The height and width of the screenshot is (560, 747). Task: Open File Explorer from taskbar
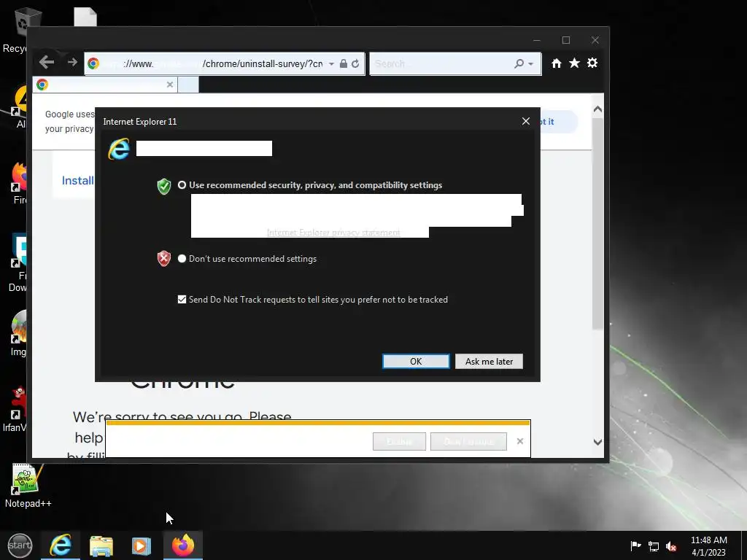[101, 545]
